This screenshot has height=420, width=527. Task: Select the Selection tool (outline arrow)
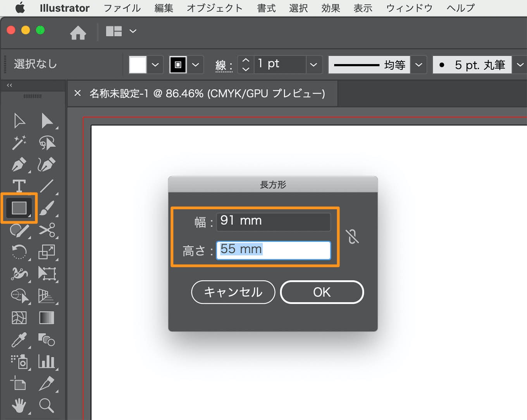pyautogui.click(x=19, y=121)
